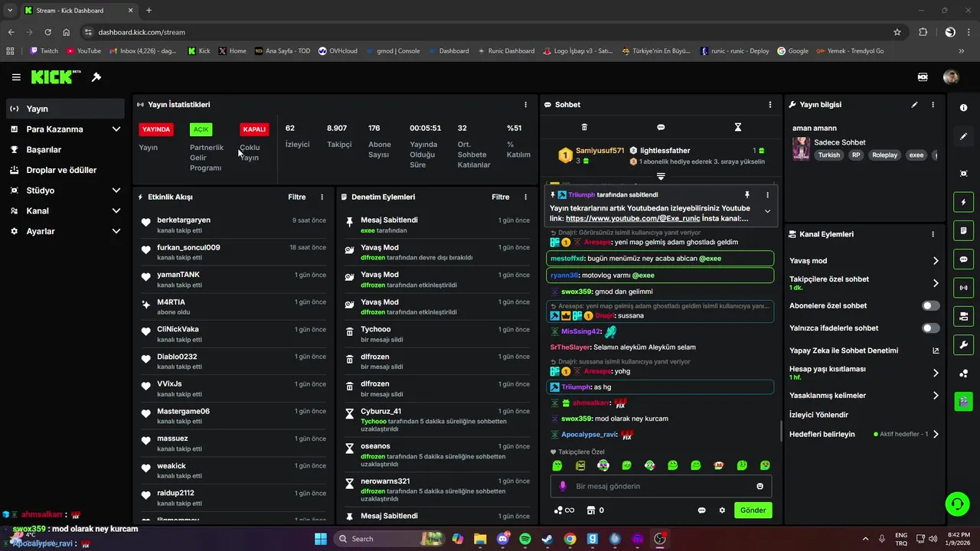The width and height of the screenshot is (980, 551).
Task: Open the green headset support button
Action: click(x=957, y=503)
